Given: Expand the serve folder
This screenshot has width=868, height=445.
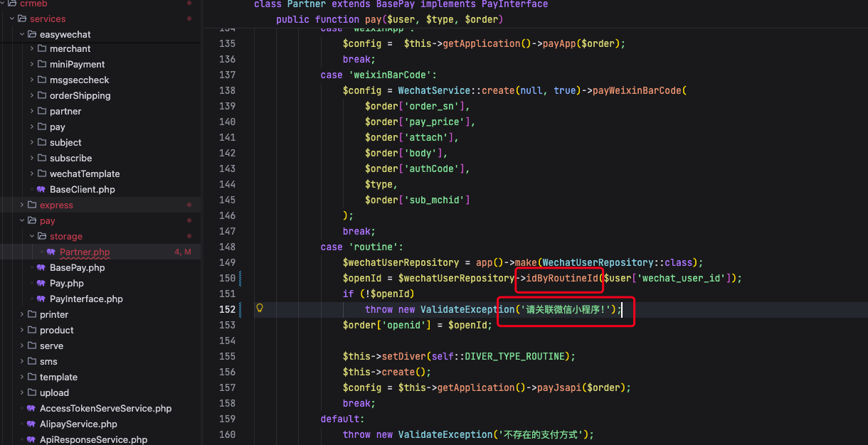Looking at the screenshot, I should point(23,345).
